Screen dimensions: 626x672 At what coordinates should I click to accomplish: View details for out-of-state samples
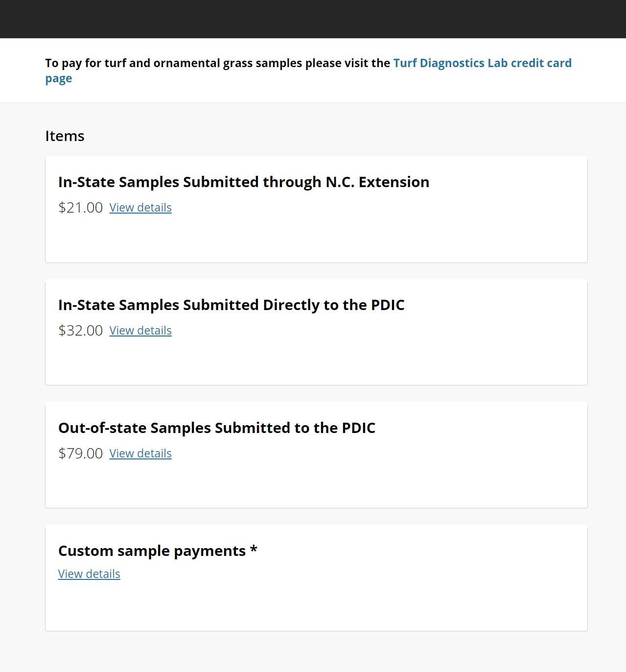pyautogui.click(x=140, y=454)
